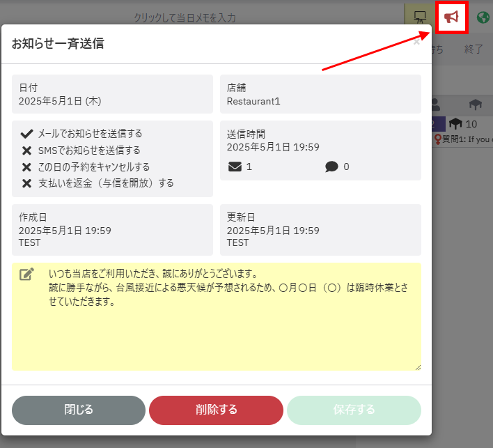Click the クリックして当日メモを入力 memo field
493x448 pixels.
pyautogui.click(x=185, y=17)
